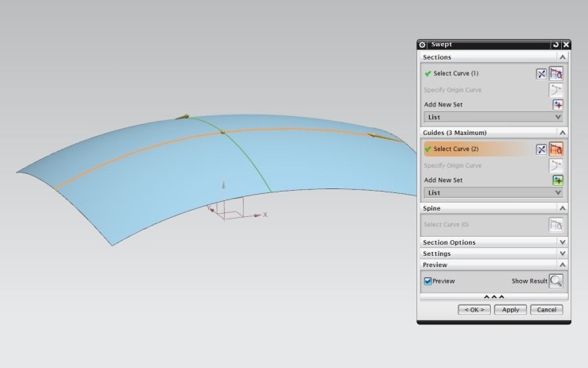This screenshot has width=588, height=368.
Task: Expand the Settings group
Action: pos(493,254)
